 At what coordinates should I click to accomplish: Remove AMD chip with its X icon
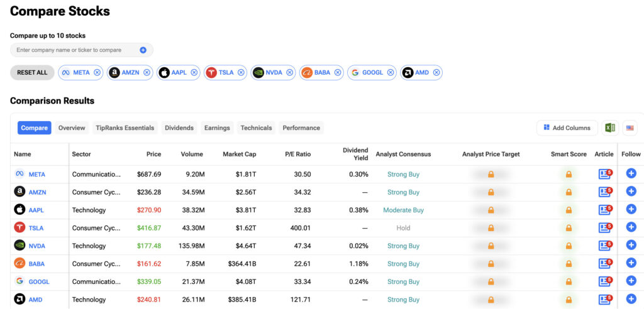[x=436, y=73]
